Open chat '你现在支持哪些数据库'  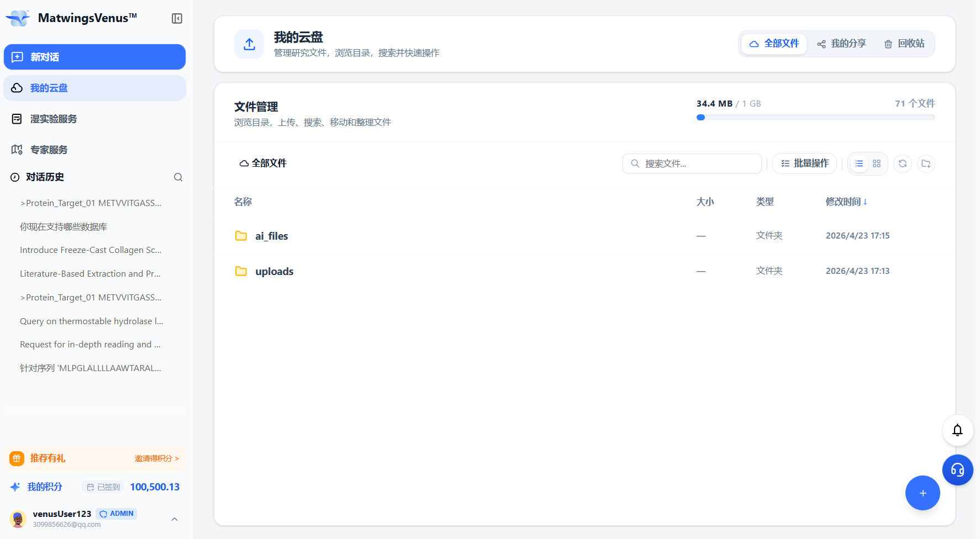64,227
